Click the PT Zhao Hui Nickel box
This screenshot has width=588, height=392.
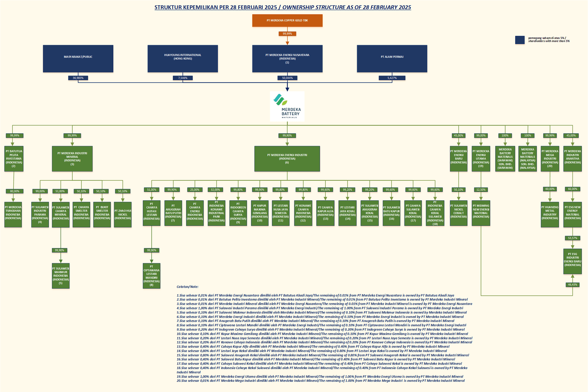coord(123,214)
